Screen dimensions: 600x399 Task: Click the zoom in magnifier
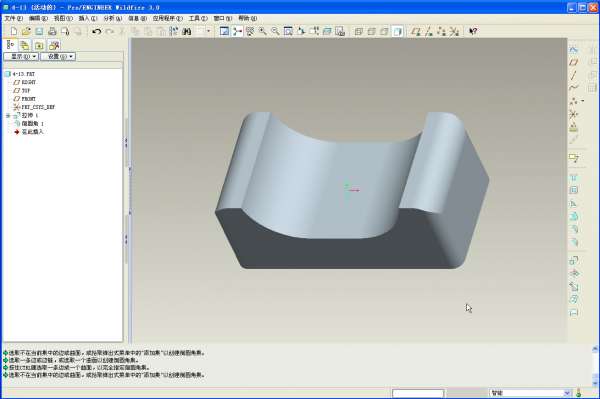point(262,31)
